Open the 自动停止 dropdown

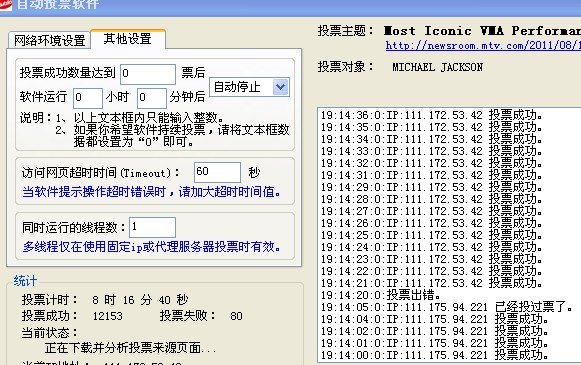coord(249,87)
